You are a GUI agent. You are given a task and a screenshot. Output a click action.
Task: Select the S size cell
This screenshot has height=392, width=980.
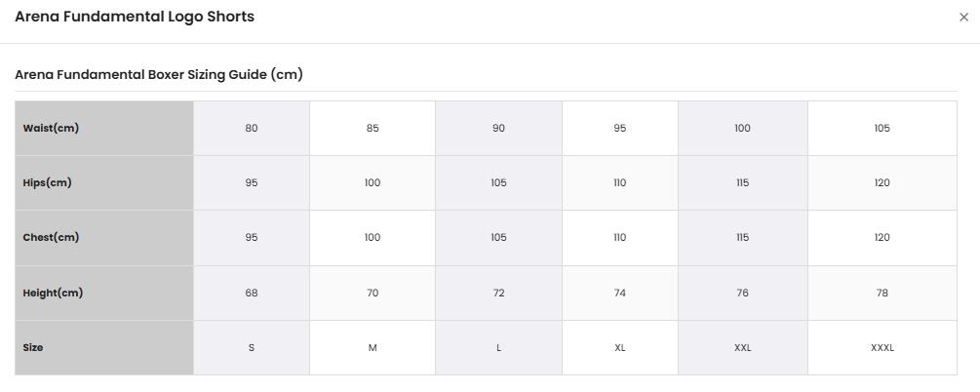click(252, 347)
